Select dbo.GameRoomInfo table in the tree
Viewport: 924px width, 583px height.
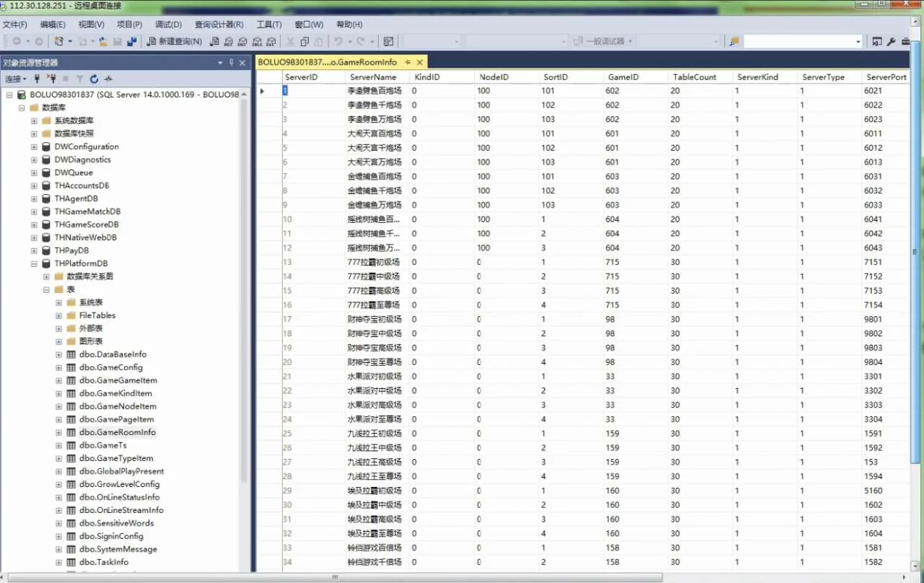pyautogui.click(x=117, y=432)
